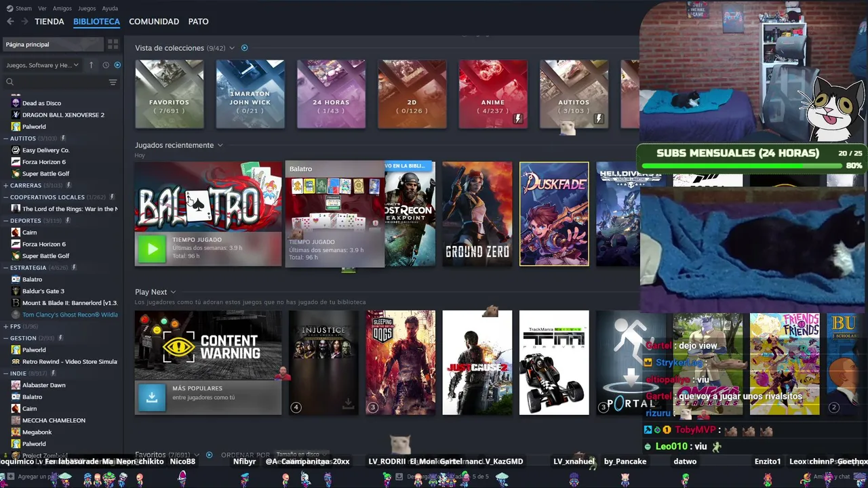The height and width of the screenshot is (488, 868).
Task: Collapse the DEPORTES collection
Action: click(x=6, y=220)
